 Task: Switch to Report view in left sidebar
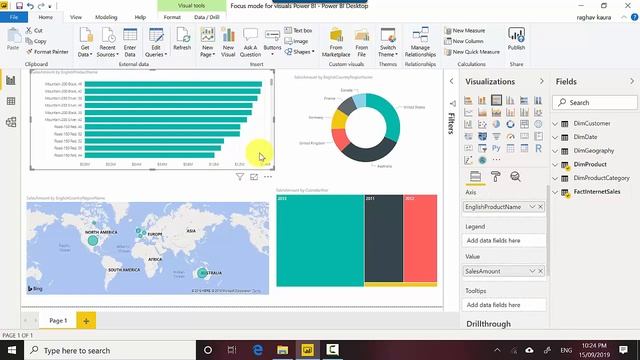[11, 80]
